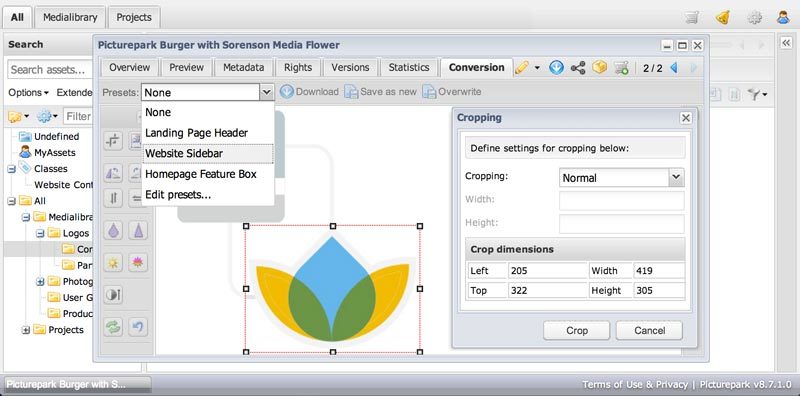This screenshot has height=396, width=800.
Task: Open the shopping cart icon in top bar
Action: (x=692, y=18)
